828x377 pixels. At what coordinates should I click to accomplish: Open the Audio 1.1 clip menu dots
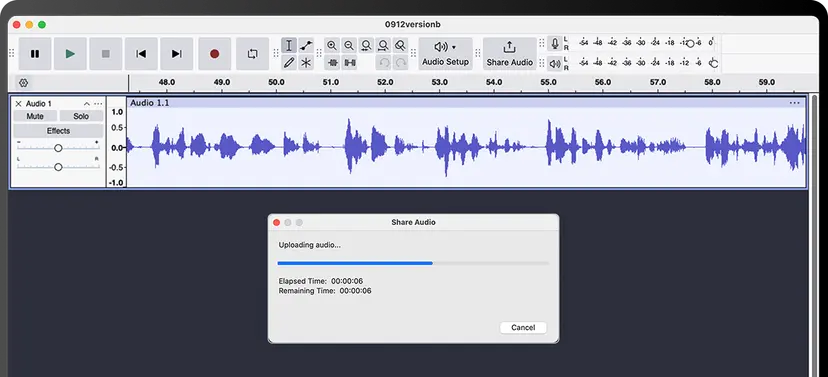point(794,103)
